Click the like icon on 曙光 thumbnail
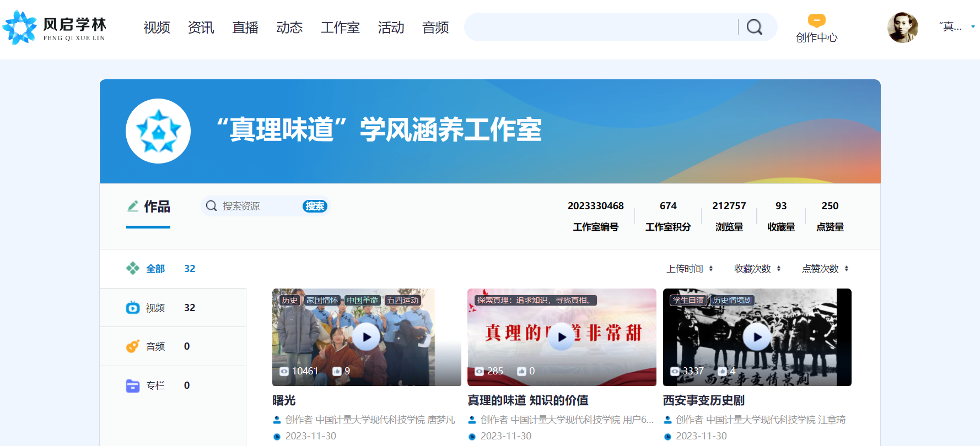Screen dimensions: 980x446 click(337, 371)
